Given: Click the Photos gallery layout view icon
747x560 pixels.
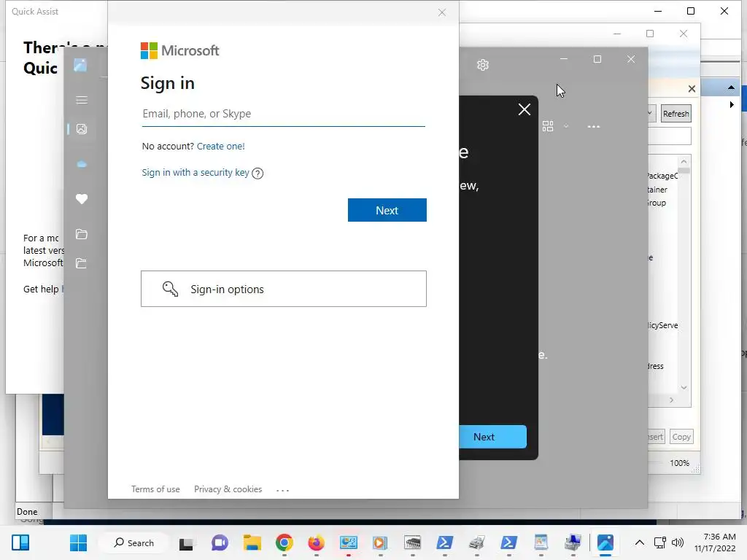Looking at the screenshot, I should [x=548, y=126].
